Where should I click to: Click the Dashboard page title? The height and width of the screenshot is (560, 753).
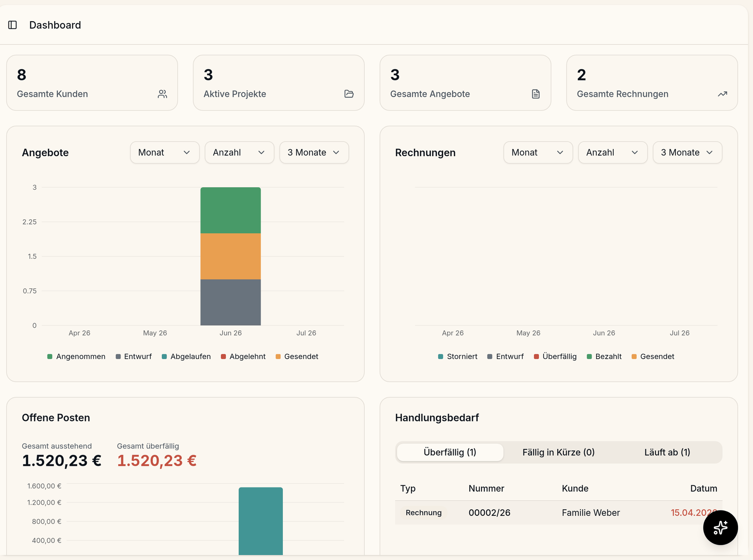pos(55,25)
